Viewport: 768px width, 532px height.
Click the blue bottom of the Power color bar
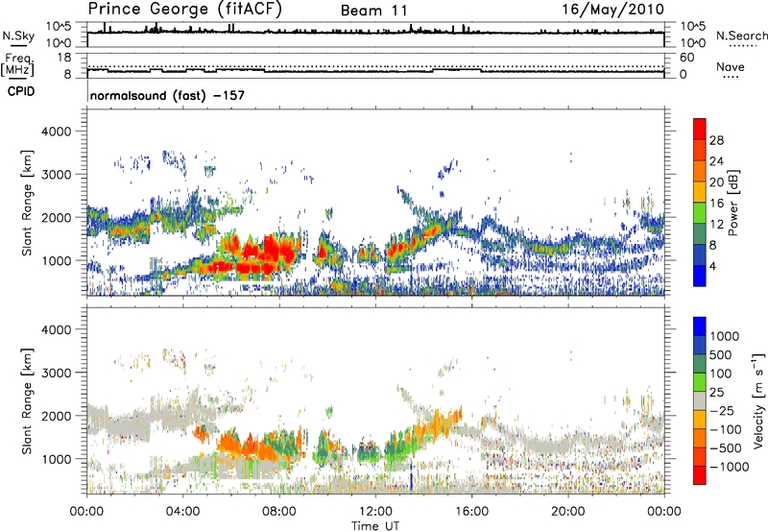click(700, 276)
